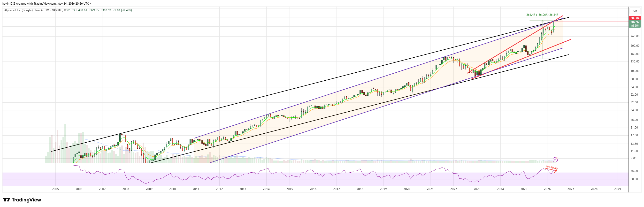Select the 2026 label on time axis

[547, 189]
